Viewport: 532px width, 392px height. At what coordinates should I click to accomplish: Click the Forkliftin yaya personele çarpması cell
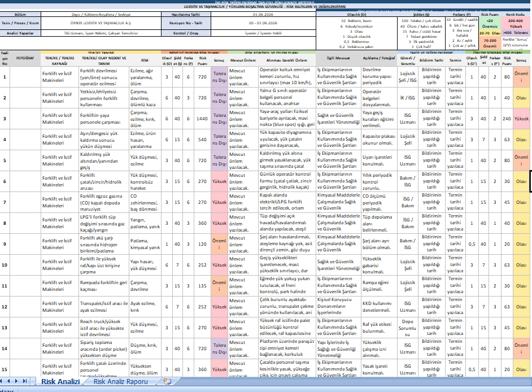click(104, 119)
